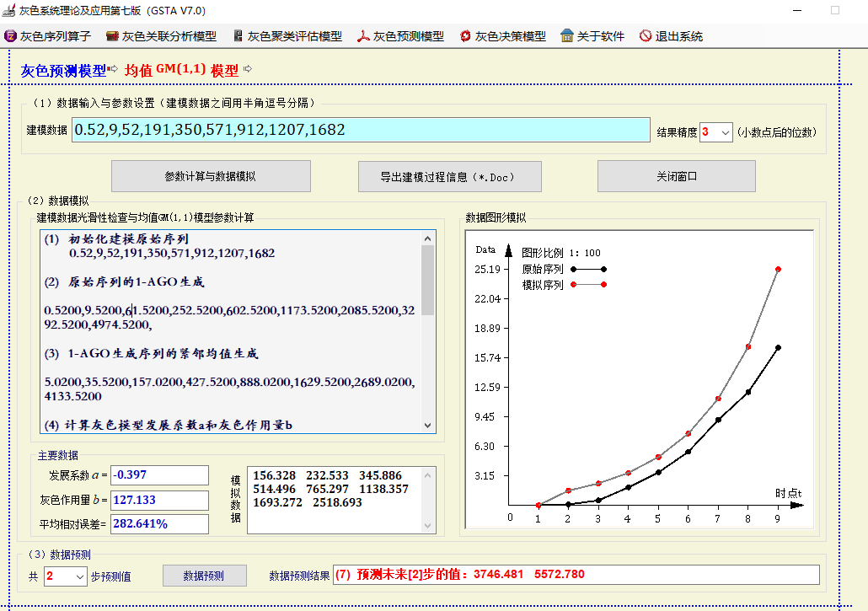Open the 关于软件 menu

point(592,36)
